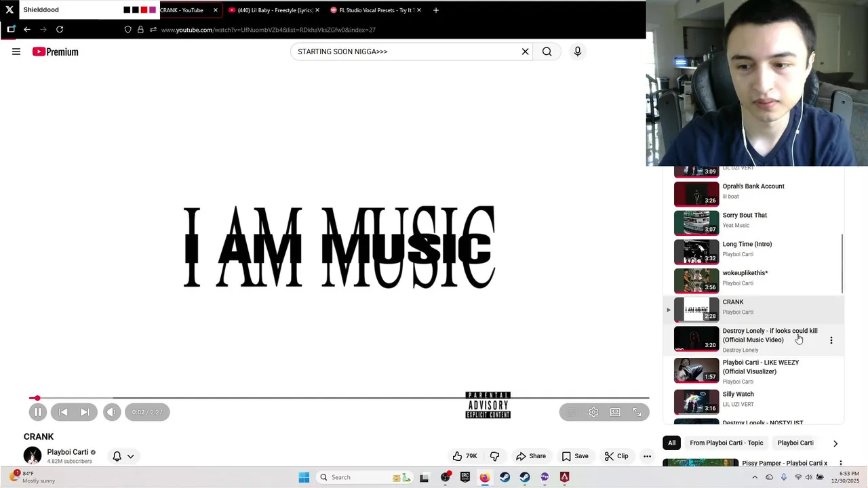Create a clip with the Clip button
868x488 pixels.
coord(616,456)
